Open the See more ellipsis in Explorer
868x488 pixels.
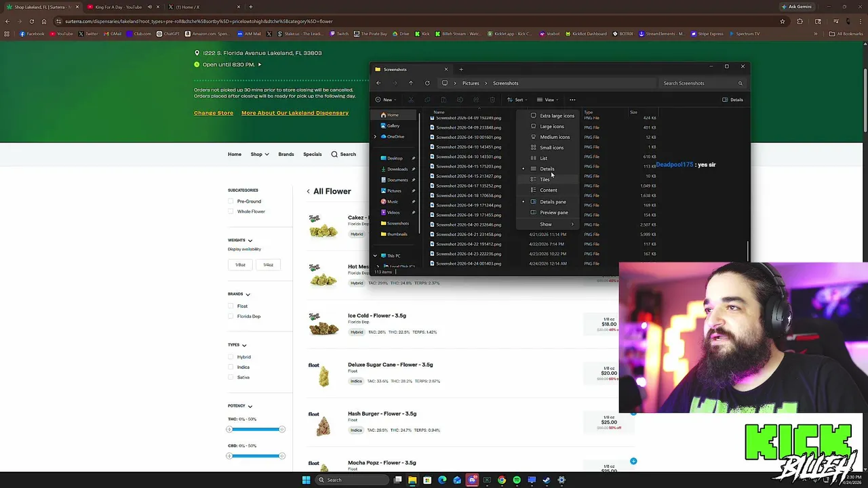click(x=572, y=100)
